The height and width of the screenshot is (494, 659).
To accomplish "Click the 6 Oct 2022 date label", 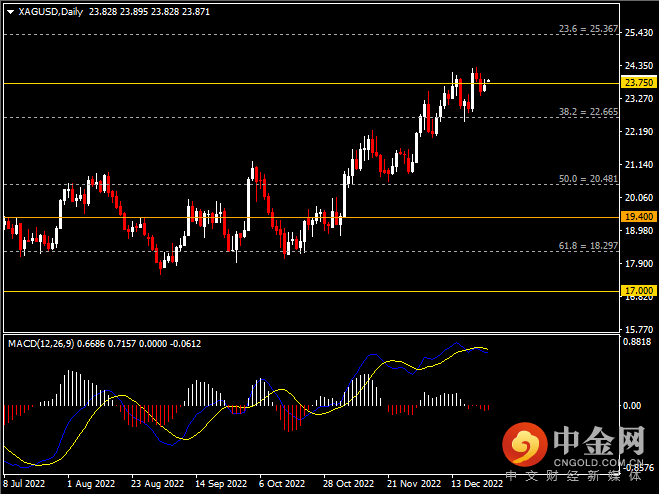I will tap(282, 483).
